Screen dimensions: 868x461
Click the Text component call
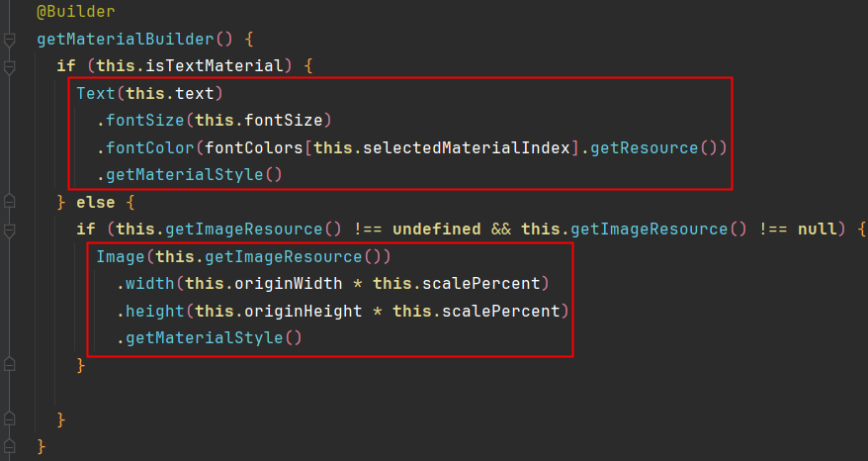pos(95,94)
